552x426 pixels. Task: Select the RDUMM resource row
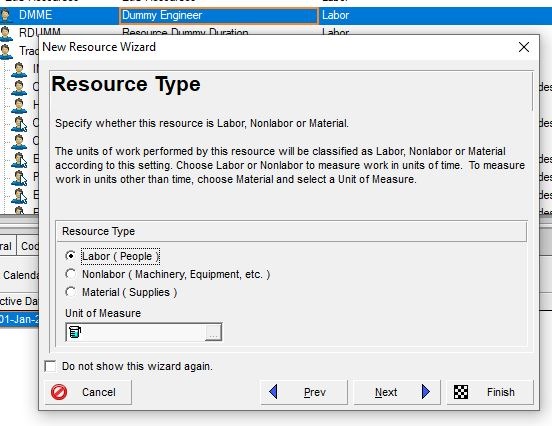[x=276, y=31]
